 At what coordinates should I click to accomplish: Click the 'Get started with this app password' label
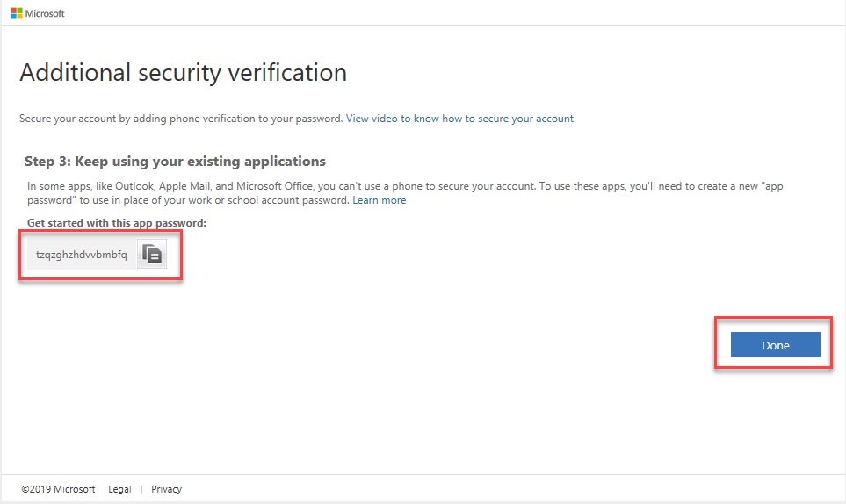(x=117, y=223)
